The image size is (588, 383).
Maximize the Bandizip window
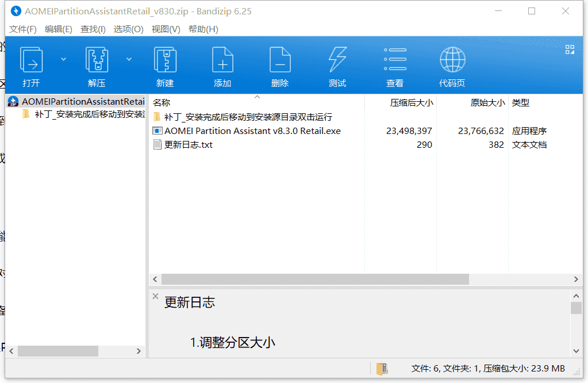[532, 12]
